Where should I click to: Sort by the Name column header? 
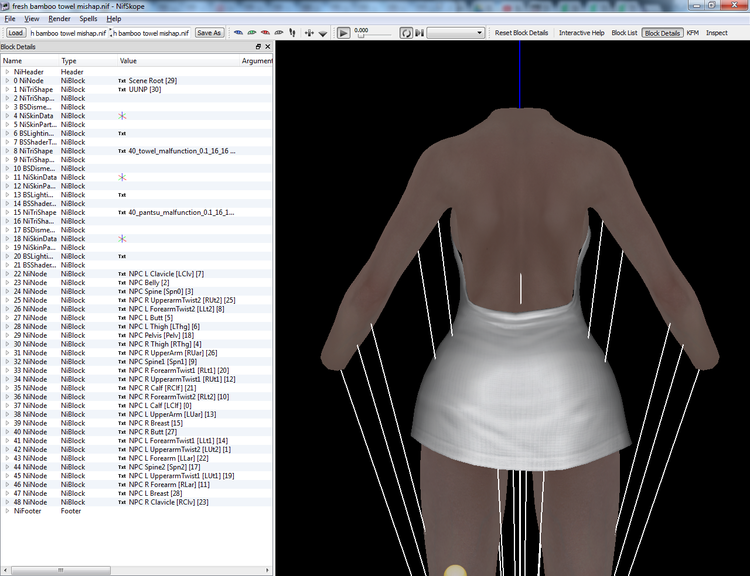click(30, 61)
